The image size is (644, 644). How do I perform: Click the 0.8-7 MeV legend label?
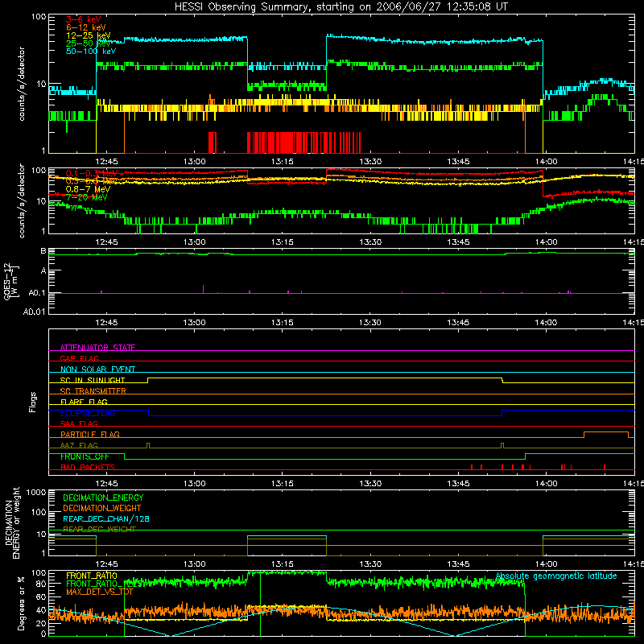89,189
